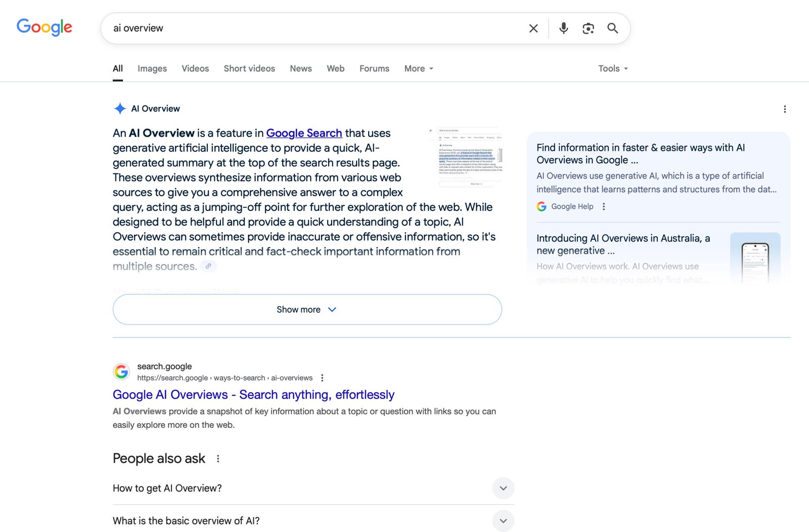Click the 'How to get AI Overview?' text
The image size is (809, 532).
click(167, 488)
